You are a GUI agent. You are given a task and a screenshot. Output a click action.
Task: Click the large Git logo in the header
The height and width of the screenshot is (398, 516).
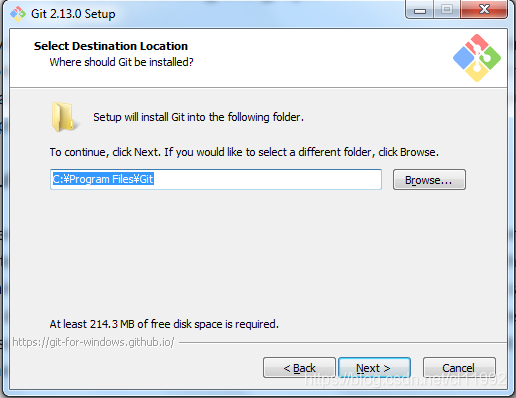[x=477, y=58]
